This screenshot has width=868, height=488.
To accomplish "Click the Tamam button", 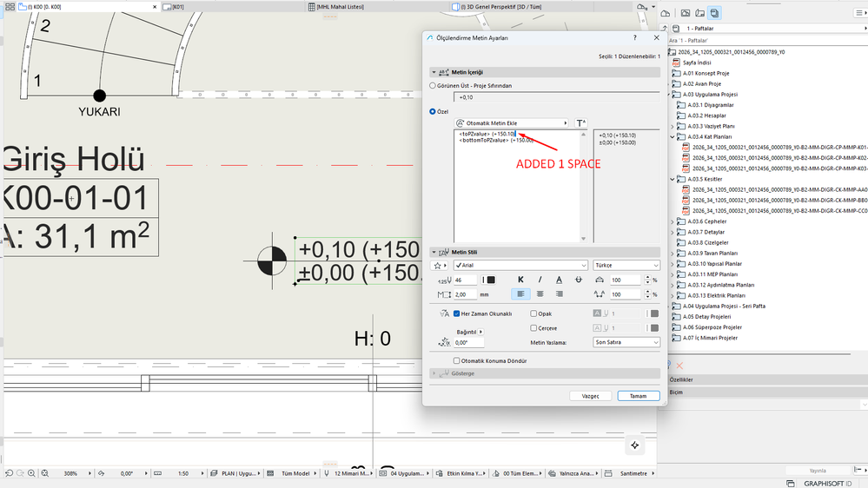I will click(639, 396).
